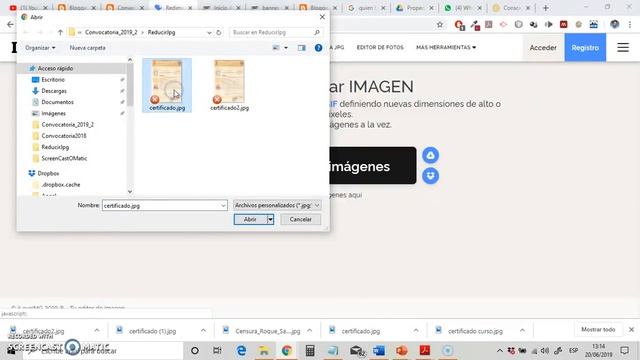Select Dropbox in navigation pane
The height and width of the screenshot is (360, 640).
point(48,173)
